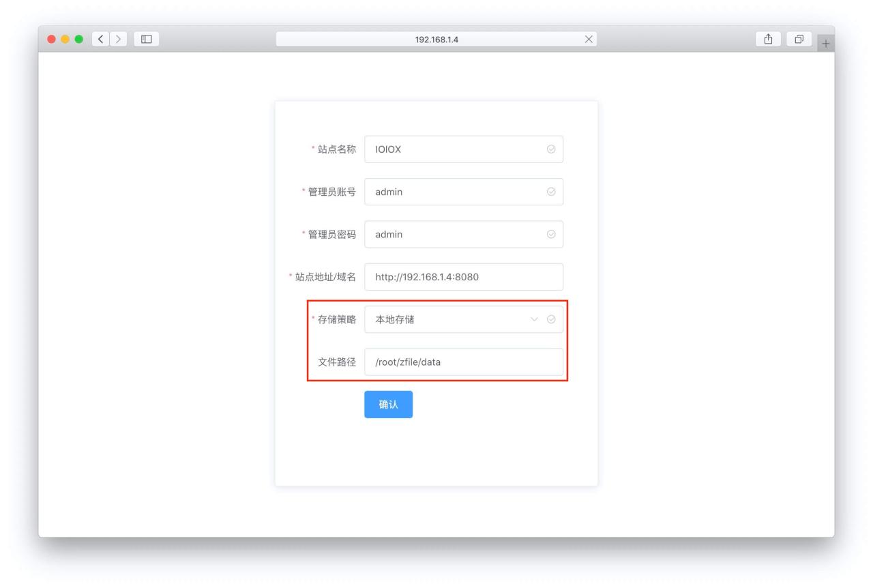Select the 站点地址/域名 URL field
Viewport: 873px width, 588px height.
[x=464, y=276]
